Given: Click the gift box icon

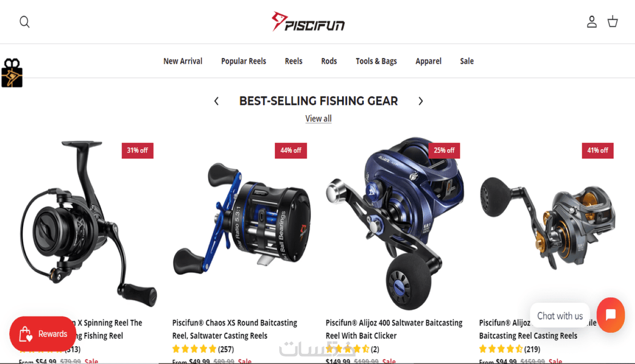Looking at the screenshot, I should tap(12, 73).
